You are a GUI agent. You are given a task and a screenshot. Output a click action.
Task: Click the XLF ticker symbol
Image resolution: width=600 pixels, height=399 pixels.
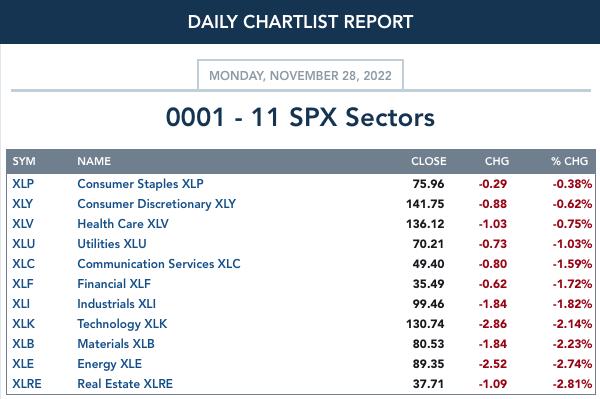tap(23, 284)
